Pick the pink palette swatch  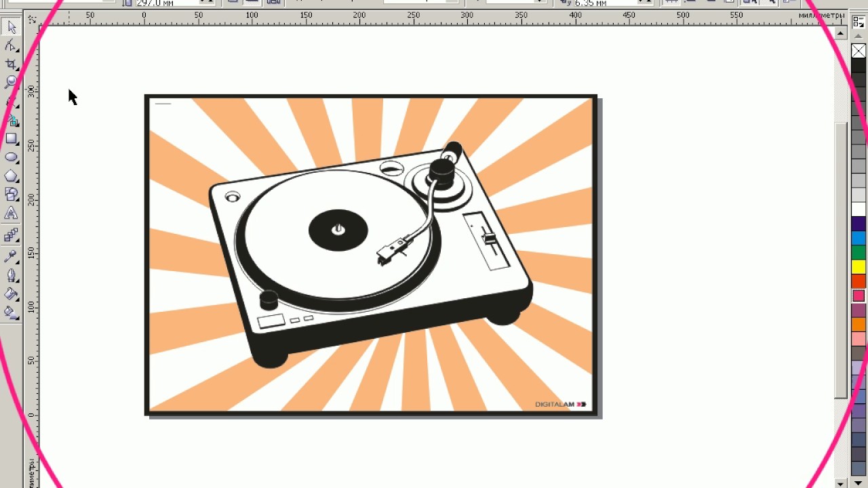[859, 296]
